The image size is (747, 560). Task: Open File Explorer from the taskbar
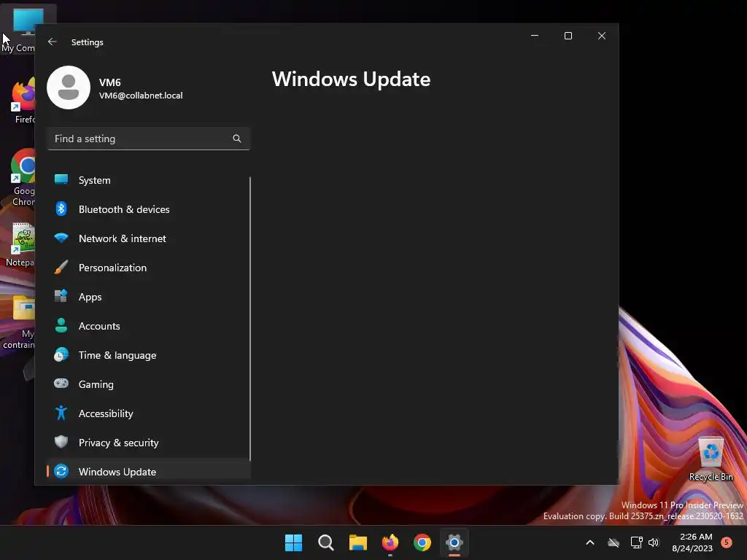[357, 542]
